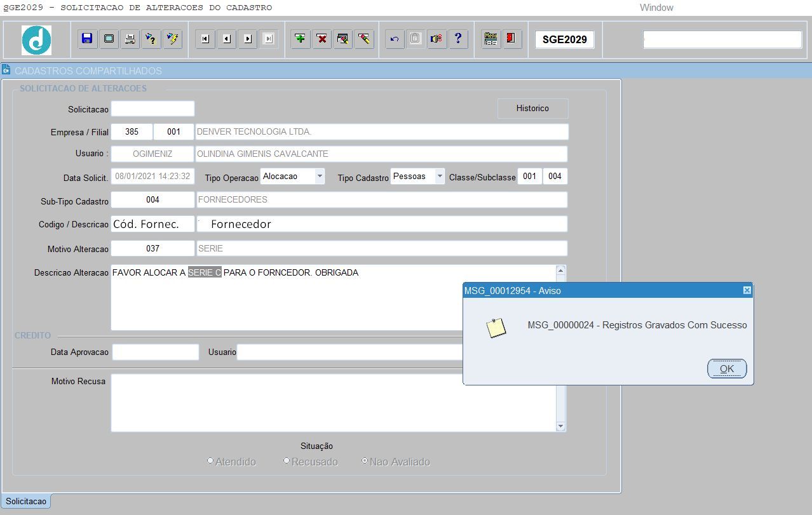Screen dimensions: 812x515
Task: Click the OGIMENIZ user code
Action: point(152,154)
